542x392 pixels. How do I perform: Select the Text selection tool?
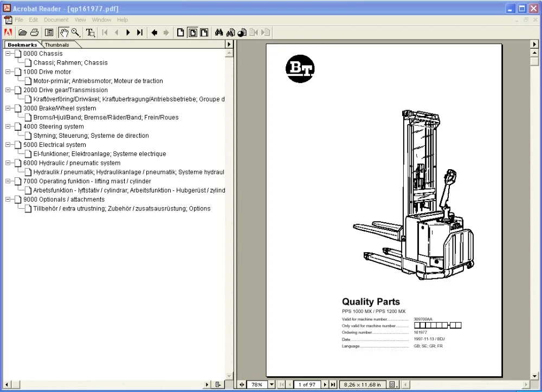pos(90,33)
